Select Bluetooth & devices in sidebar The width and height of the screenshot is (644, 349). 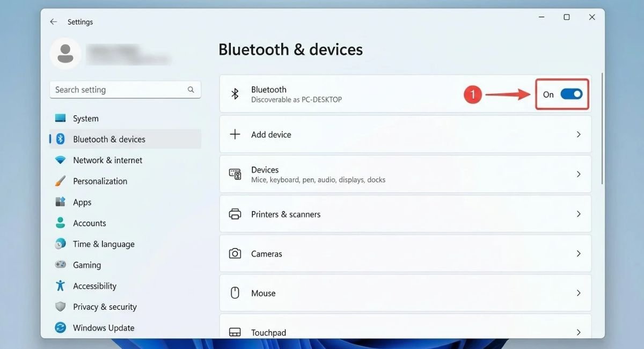point(125,139)
